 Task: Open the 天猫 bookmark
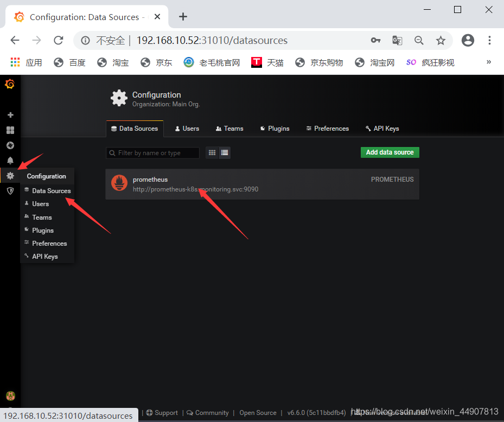tap(267, 62)
